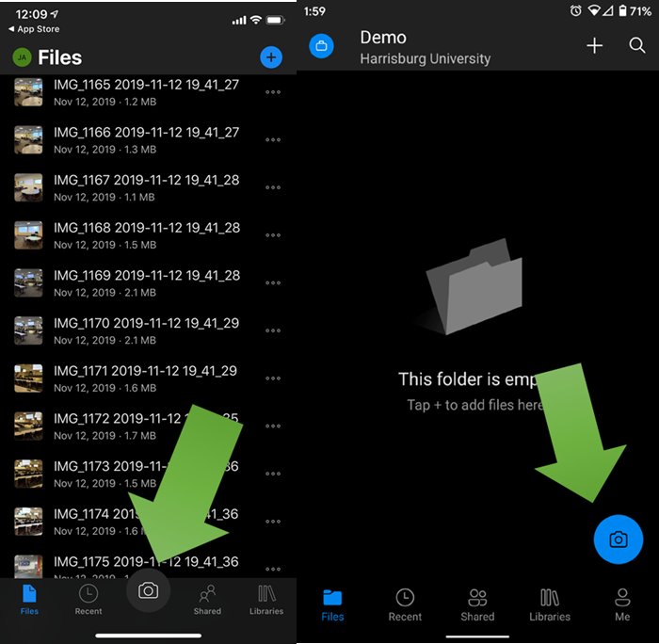Open the more options for IMG_1165
The image size is (659, 644).
[273, 92]
